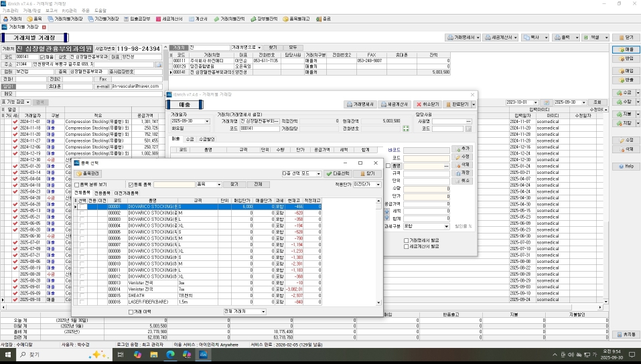Check the 거래 이력 checkbox
Screen dimensions: 641x364
(x=131, y=312)
